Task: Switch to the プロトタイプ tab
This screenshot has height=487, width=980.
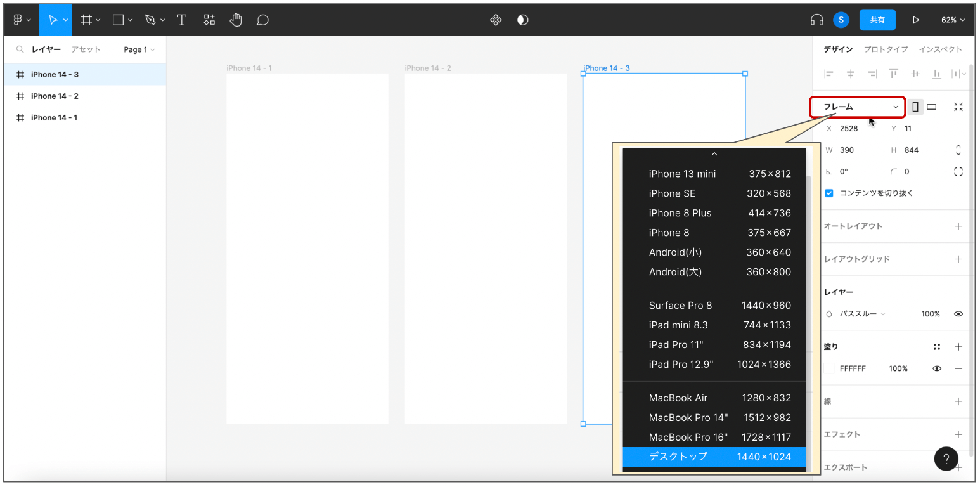Action: tap(886, 49)
